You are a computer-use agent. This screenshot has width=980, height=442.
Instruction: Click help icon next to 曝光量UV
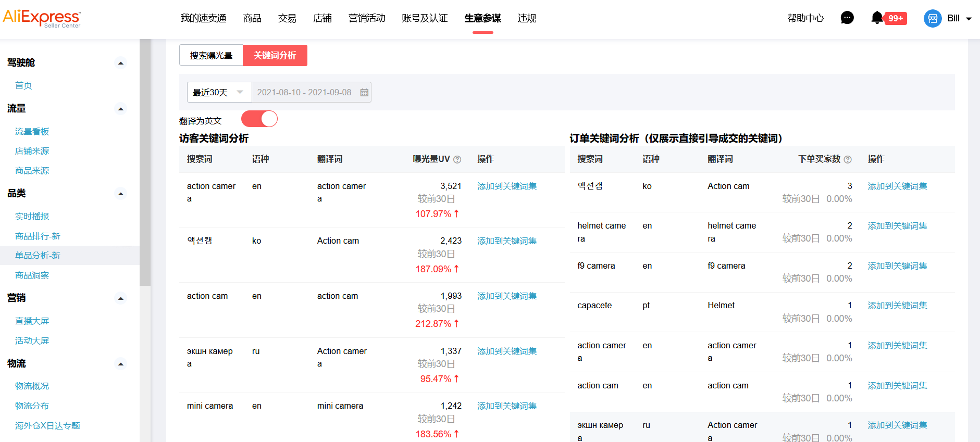(x=457, y=160)
